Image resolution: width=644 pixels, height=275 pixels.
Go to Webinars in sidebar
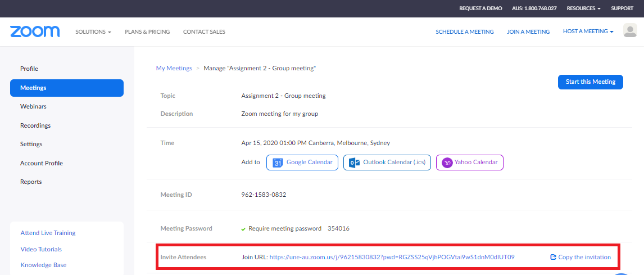[x=33, y=106]
